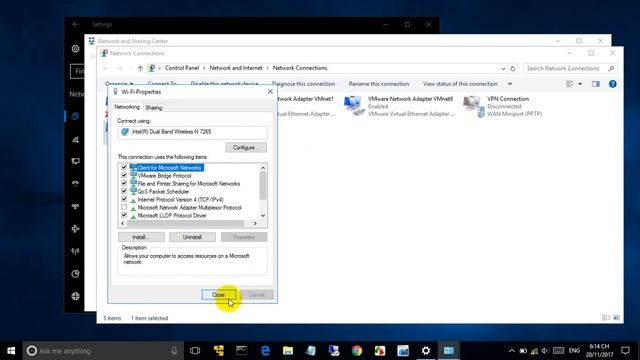Viewport: 640px width, 360px height.
Task: Click Control Panel breadcrumb
Action: click(182, 68)
